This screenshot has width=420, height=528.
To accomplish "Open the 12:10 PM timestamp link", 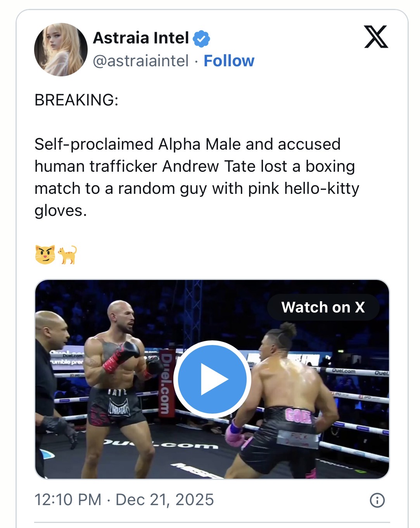I will pos(68,500).
